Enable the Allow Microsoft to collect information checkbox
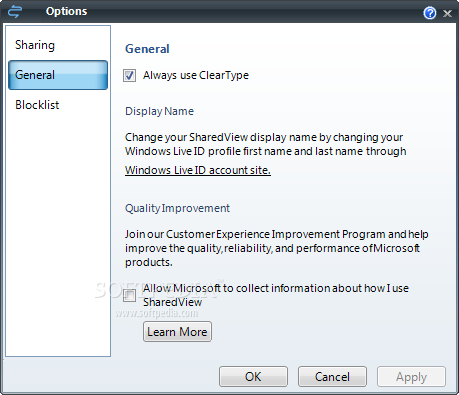The width and height of the screenshot is (459, 395). coord(129,295)
